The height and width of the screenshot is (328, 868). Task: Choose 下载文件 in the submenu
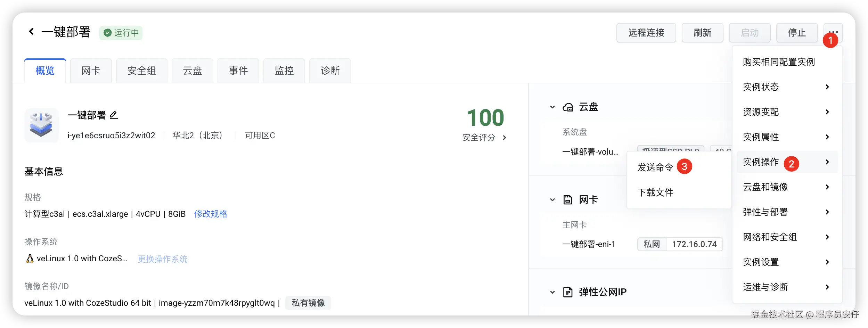655,192
